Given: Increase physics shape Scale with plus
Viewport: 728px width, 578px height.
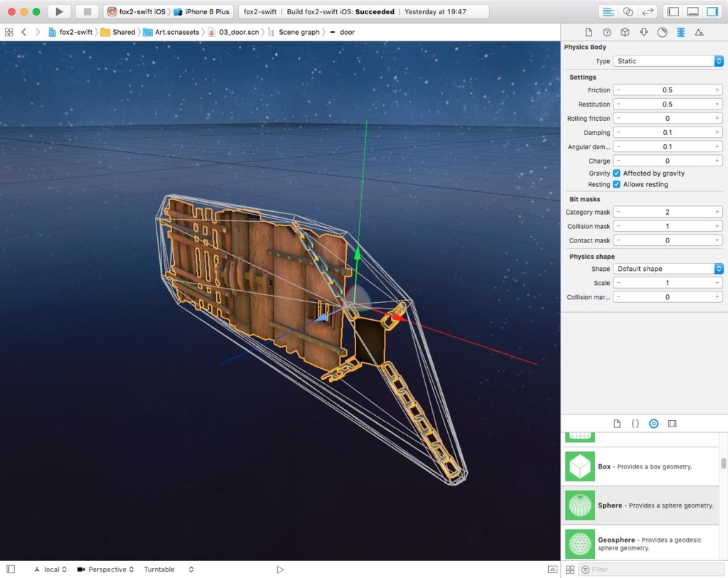Looking at the screenshot, I should tap(717, 283).
